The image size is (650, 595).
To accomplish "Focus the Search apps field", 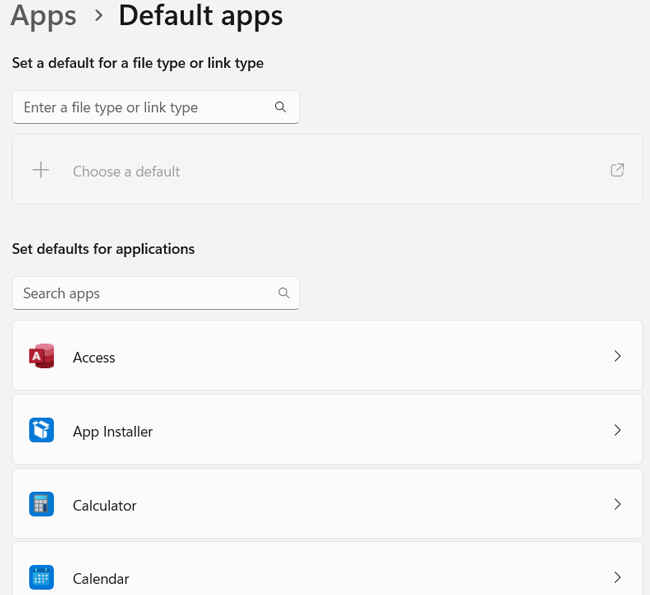I will click(156, 293).
